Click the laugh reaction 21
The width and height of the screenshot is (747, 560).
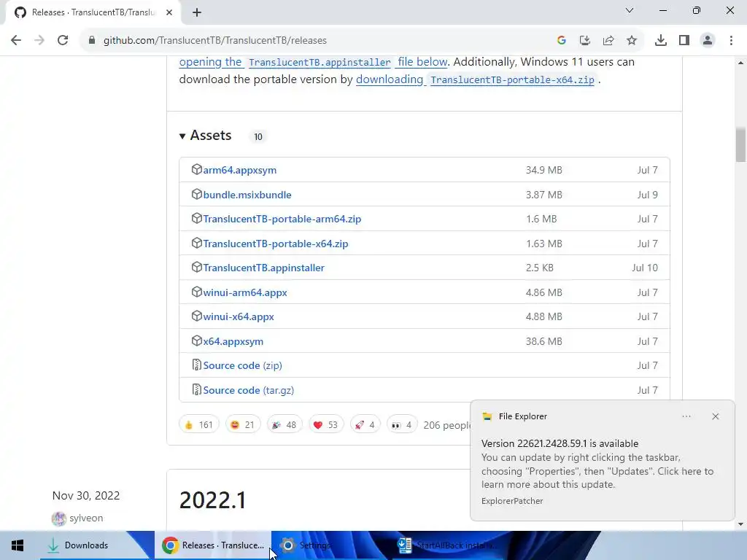coord(242,424)
